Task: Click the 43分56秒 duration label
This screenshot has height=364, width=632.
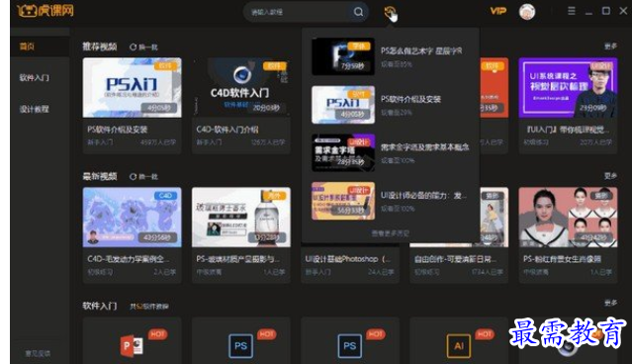Action: click(157, 237)
